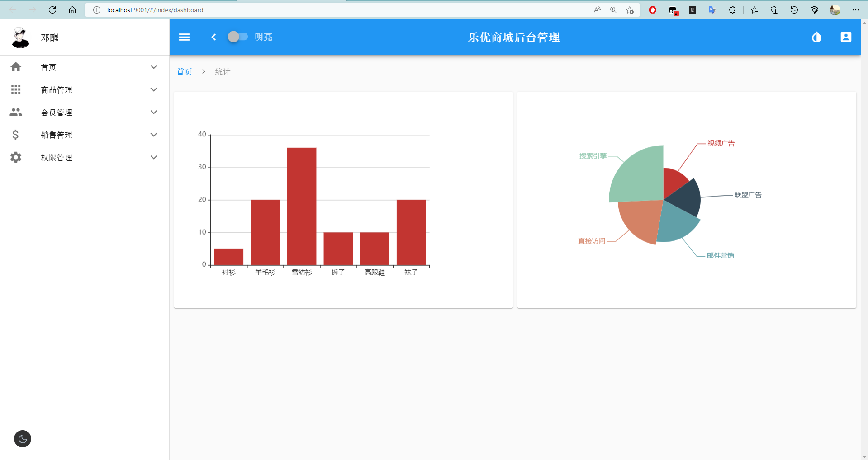
Task: Select the 首页 sidebar menu item
Action: tap(85, 67)
